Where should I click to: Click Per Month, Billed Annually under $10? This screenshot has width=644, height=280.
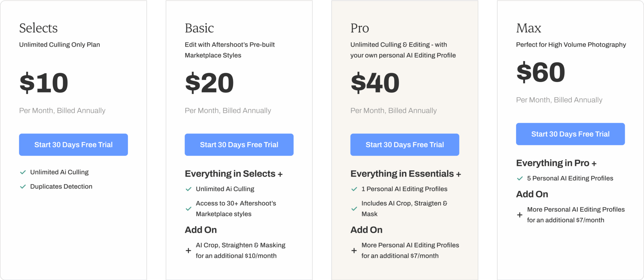62,110
